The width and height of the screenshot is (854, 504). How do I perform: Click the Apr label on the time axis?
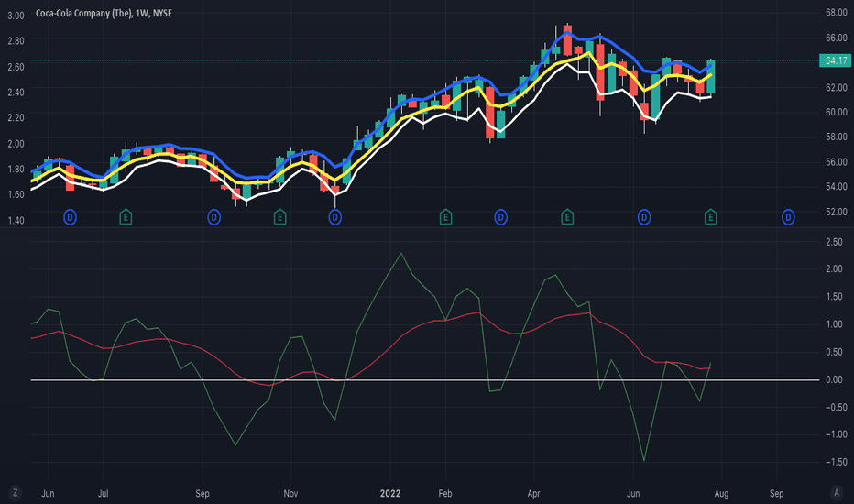(x=533, y=494)
